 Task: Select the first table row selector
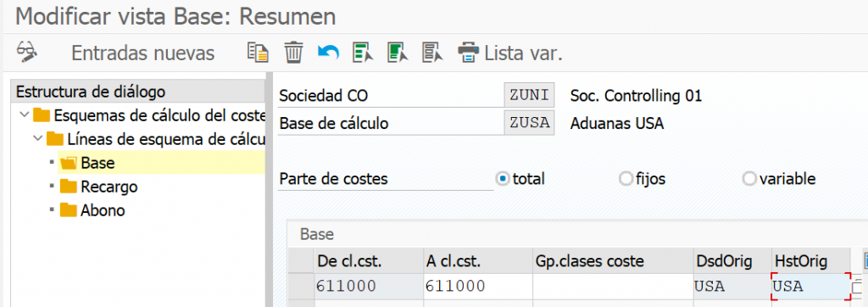coord(301,287)
